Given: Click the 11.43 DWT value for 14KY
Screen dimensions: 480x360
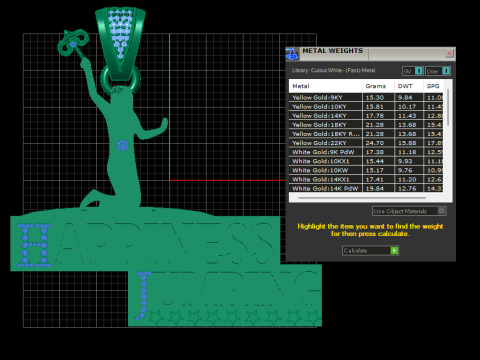Looking at the screenshot, I should 407,116.
